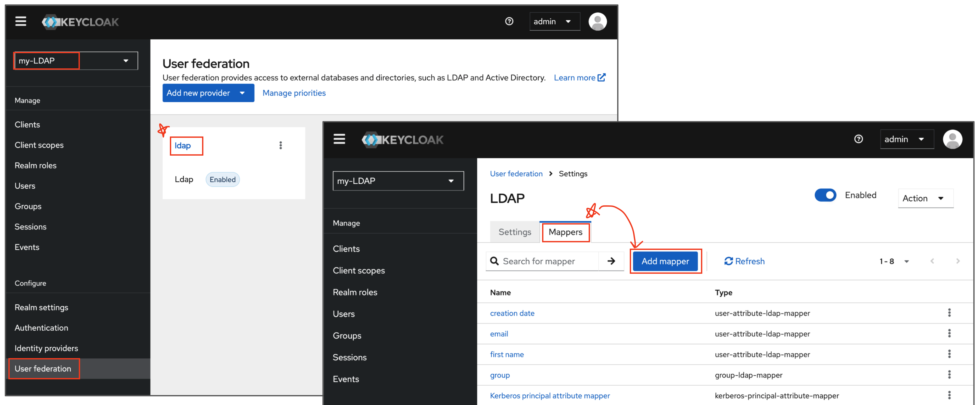Open Clients in front window sidebar

[346, 249]
